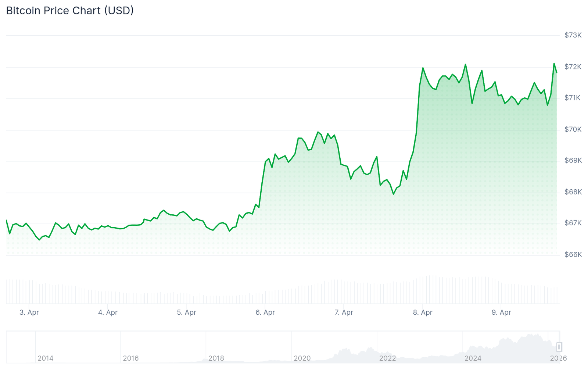This screenshot has width=588, height=372.
Task: Click the Bitcoin Price Chart (USD) title
Action: [70, 11]
